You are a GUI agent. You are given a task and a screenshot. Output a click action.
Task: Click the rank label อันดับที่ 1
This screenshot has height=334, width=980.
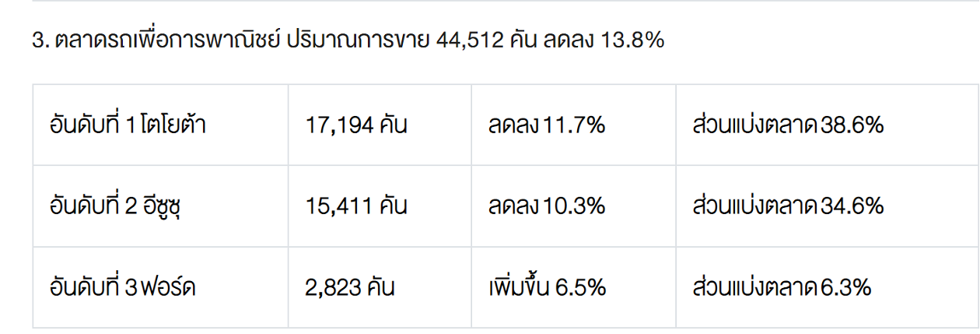[x=93, y=125]
